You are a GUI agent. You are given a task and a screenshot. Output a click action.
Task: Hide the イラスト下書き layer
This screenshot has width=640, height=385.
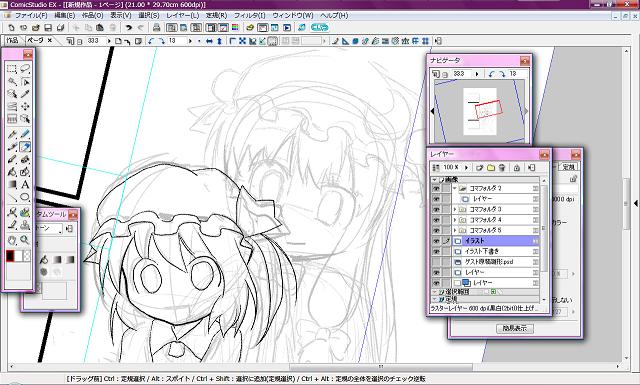pyautogui.click(x=436, y=251)
